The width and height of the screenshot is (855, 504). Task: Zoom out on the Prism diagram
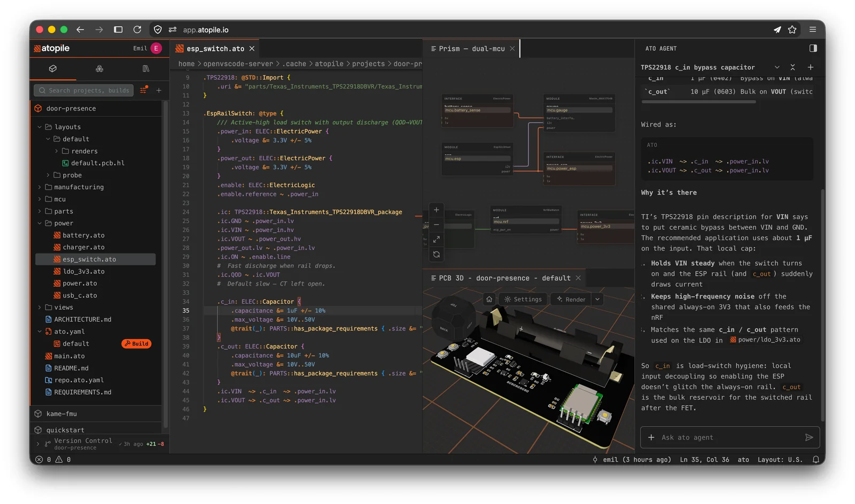pos(436,225)
